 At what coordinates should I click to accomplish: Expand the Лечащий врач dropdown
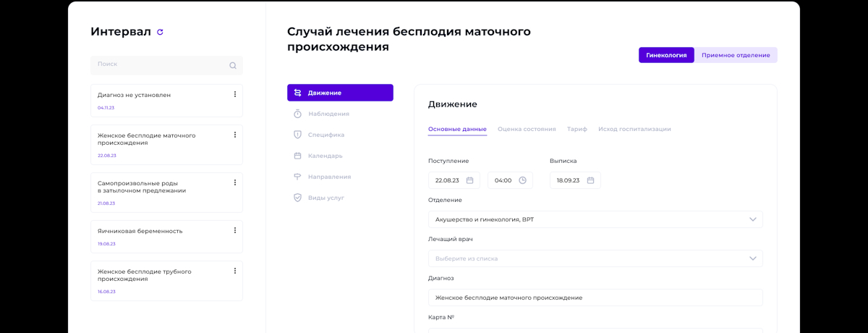[595, 258]
